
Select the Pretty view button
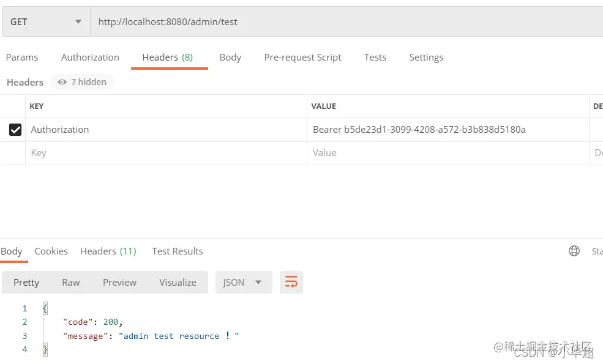coord(26,283)
